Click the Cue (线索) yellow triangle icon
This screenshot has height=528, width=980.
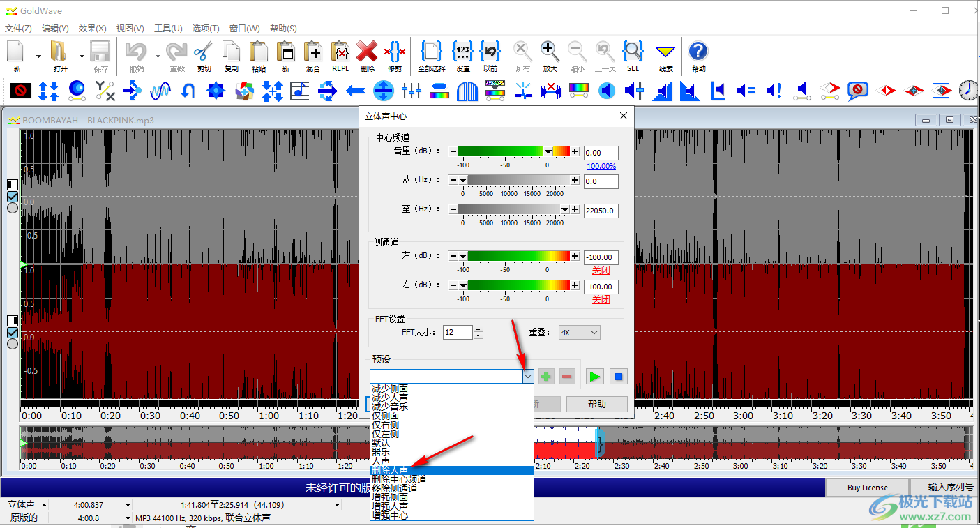pyautogui.click(x=666, y=52)
